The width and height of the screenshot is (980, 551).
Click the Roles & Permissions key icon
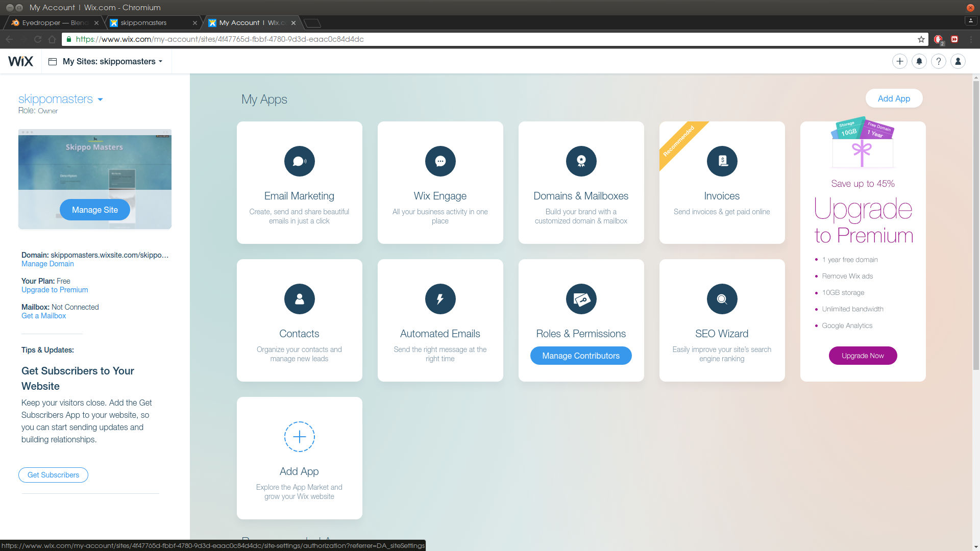[x=581, y=299]
